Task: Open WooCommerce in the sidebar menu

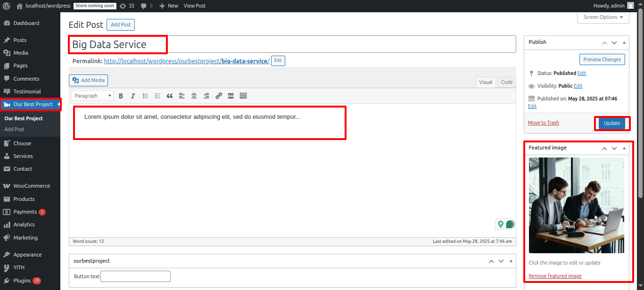Action: coord(32,186)
